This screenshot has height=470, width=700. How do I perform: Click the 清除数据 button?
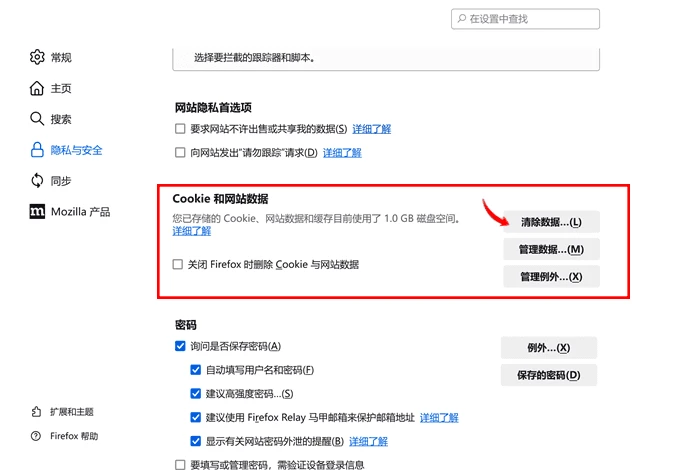[x=551, y=222]
